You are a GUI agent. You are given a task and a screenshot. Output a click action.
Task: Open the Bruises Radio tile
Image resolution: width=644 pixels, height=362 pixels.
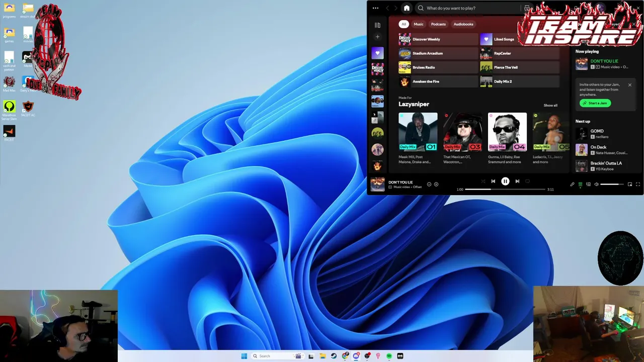pyautogui.click(x=438, y=67)
